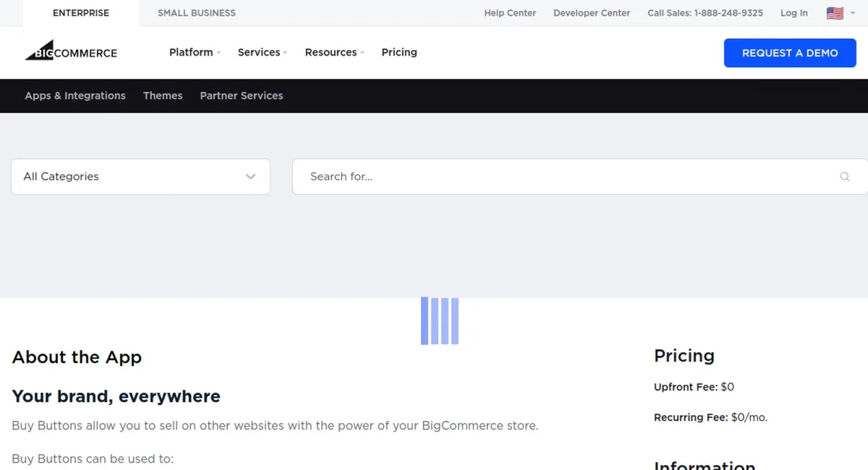Click the Call Sales phone number
The image size is (868, 470).
pyautogui.click(x=705, y=13)
